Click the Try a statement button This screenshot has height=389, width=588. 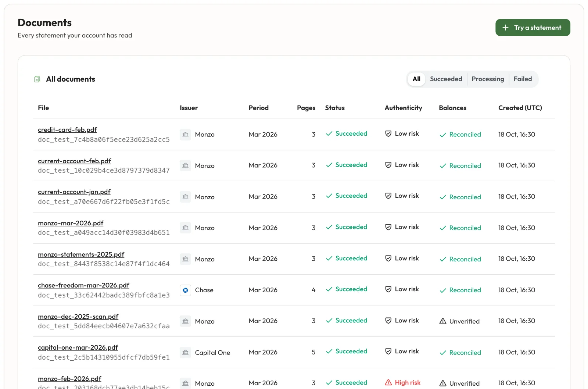[533, 28]
